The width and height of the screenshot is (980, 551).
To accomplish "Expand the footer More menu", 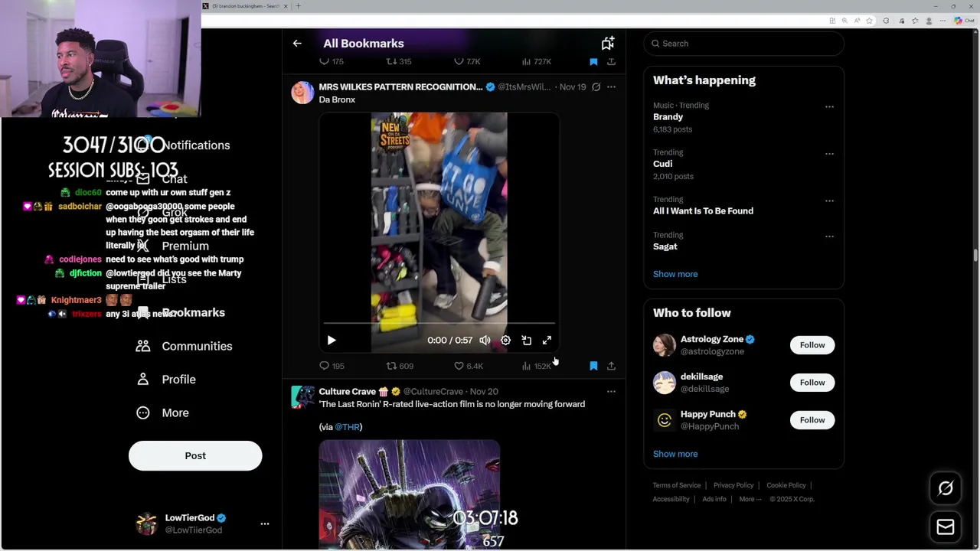I will [750, 499].
